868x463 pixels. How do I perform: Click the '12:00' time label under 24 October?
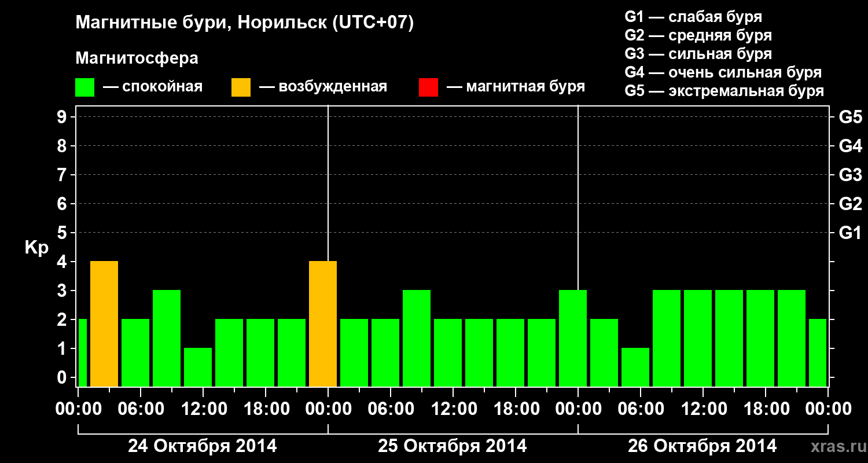coord(203,409)
